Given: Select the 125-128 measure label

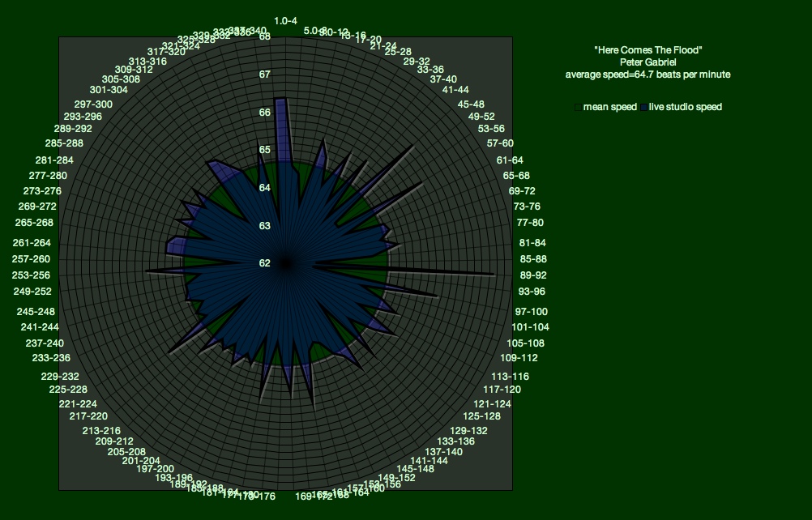Looking at the screenshot, I should click(x=487, y=416).
